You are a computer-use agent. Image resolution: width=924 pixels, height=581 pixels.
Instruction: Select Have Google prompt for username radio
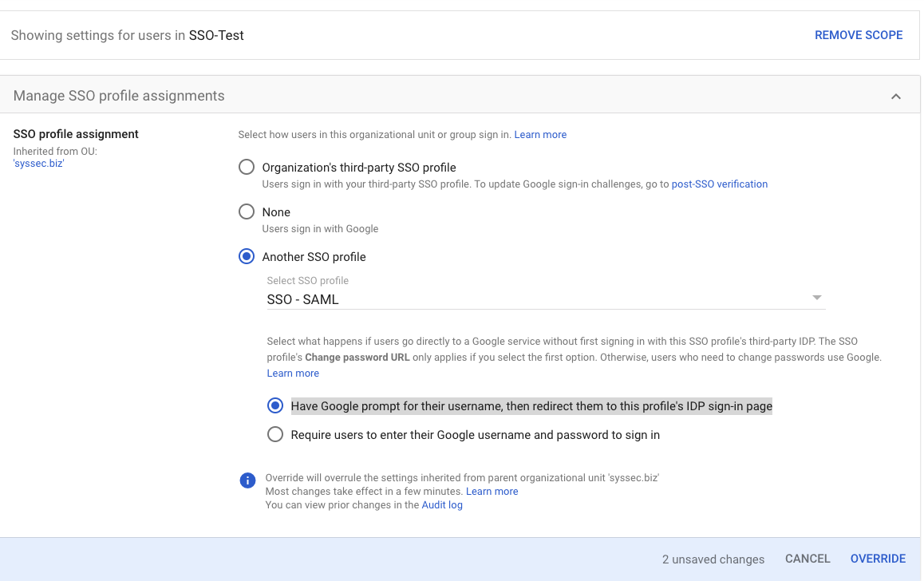pos(275,406)
